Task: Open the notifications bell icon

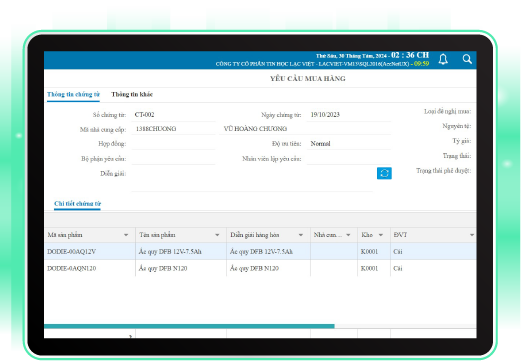Action: point(443,59)
